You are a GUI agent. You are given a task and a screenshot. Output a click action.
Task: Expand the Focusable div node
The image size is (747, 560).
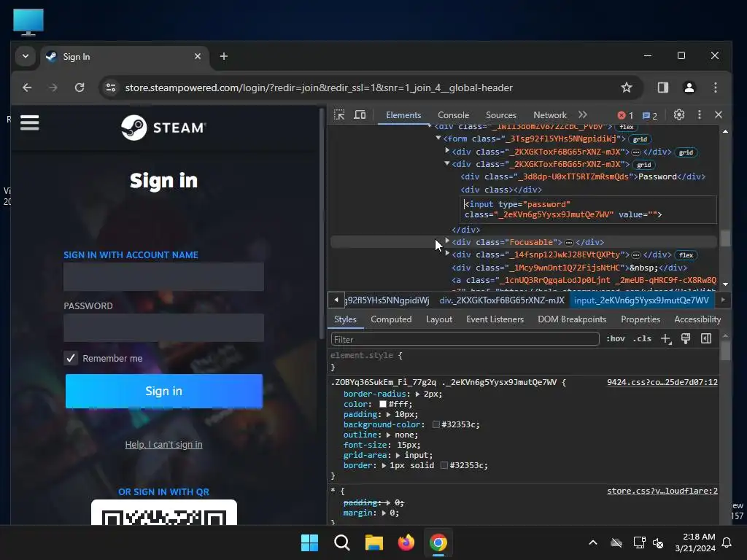click(447, 241)
